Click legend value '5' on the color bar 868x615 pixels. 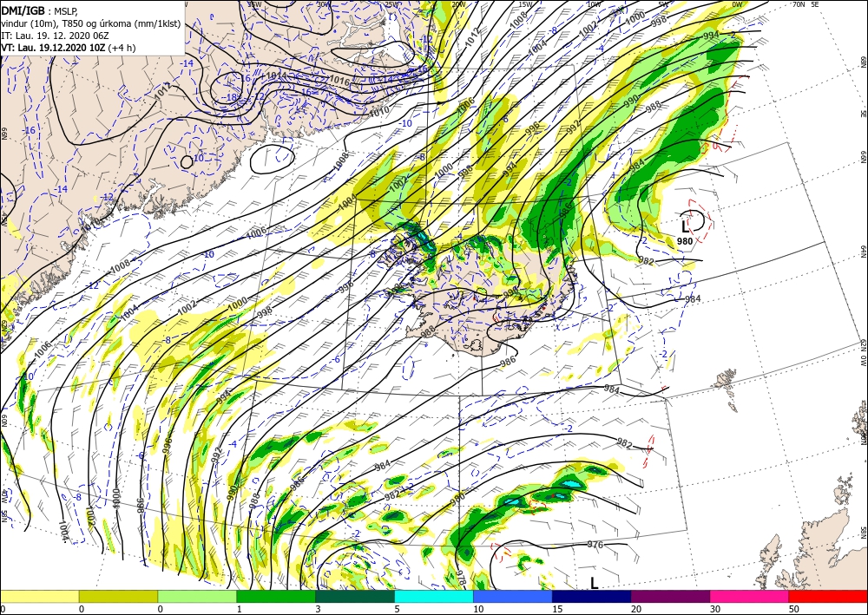[x=398, y=609]
